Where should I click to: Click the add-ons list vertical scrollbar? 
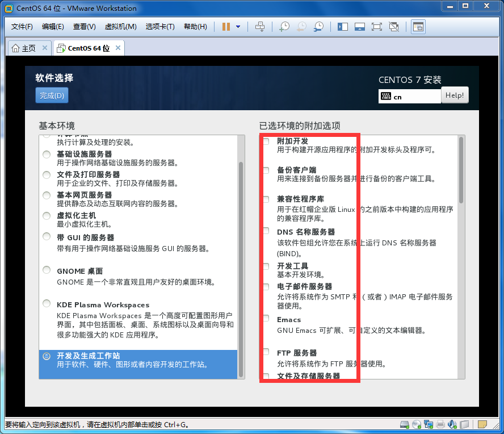461,170
